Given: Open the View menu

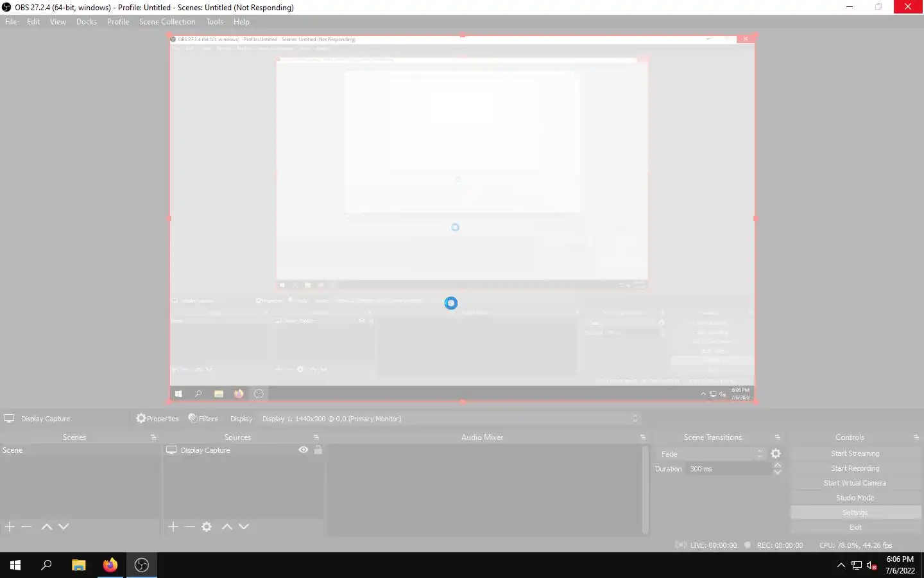Looking at the screenshot, I should coord(58,22).
